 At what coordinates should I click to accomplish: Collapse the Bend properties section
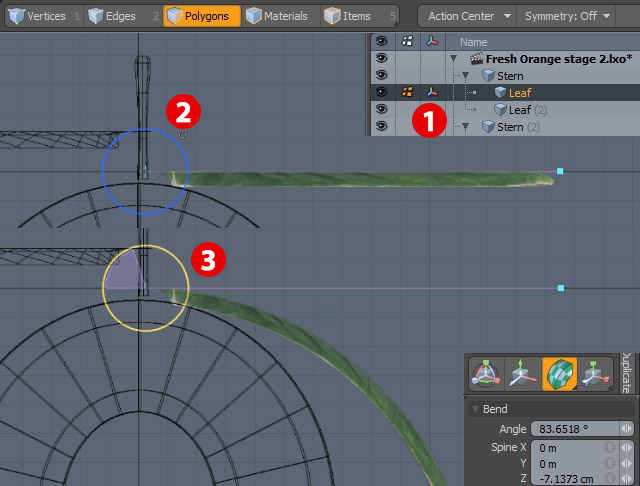pos(475,409)
